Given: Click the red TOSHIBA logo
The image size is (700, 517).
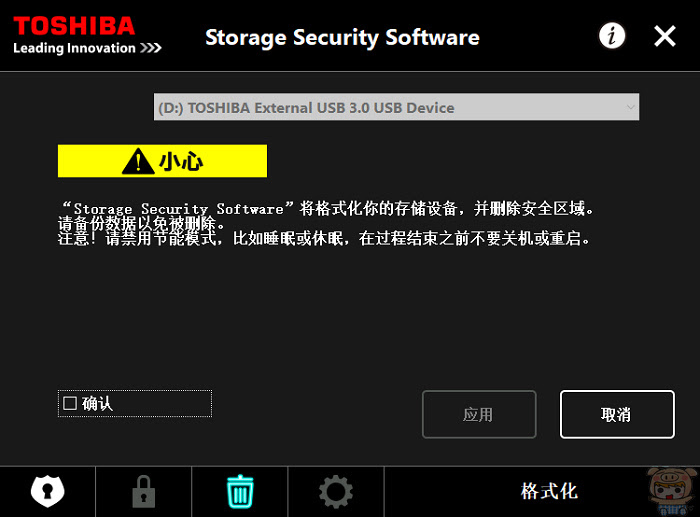Looking at the screenshot, I should (74, 26).
